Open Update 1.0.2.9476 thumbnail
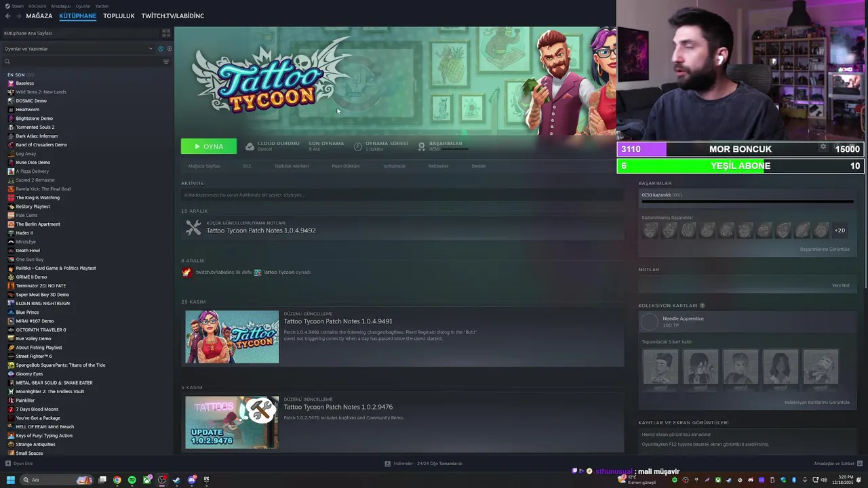Viewport: 868px width, 488px height. tap(232, 422)
